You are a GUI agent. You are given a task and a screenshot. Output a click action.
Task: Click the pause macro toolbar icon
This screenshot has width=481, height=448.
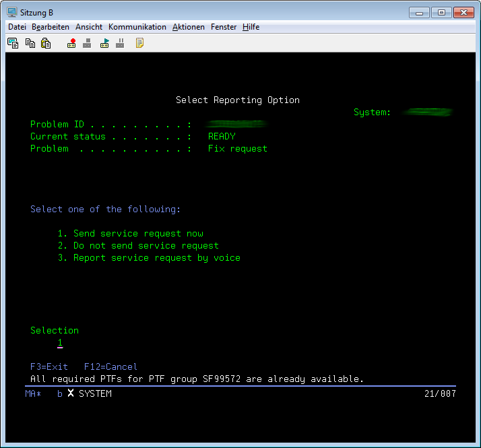[x=120, y=43]
